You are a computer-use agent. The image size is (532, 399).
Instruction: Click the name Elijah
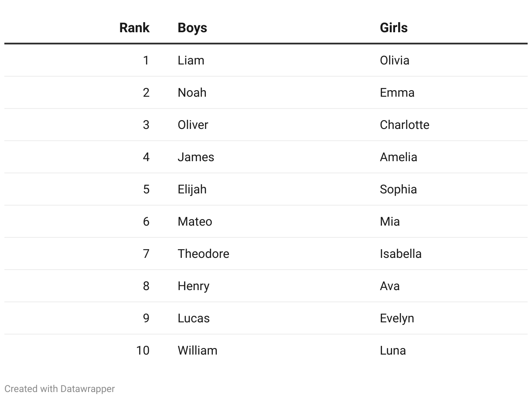pos(192,189)
